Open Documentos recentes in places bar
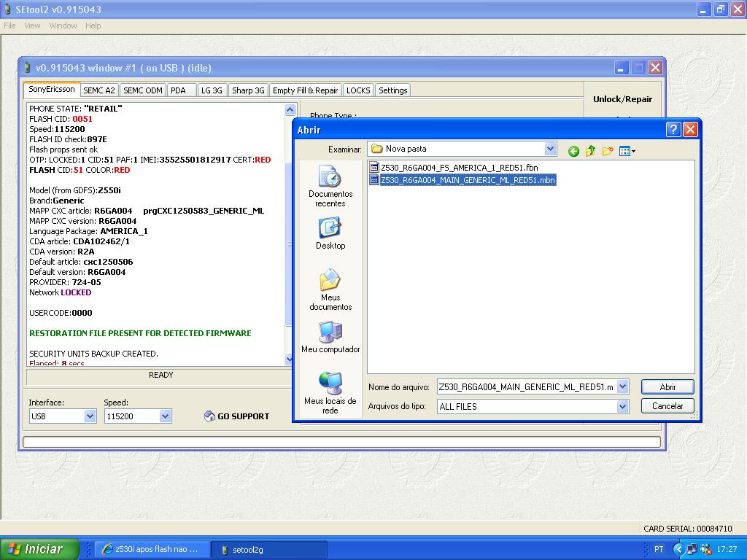Image resolution: width=747 pixels, height=560 pixels. 330,186
